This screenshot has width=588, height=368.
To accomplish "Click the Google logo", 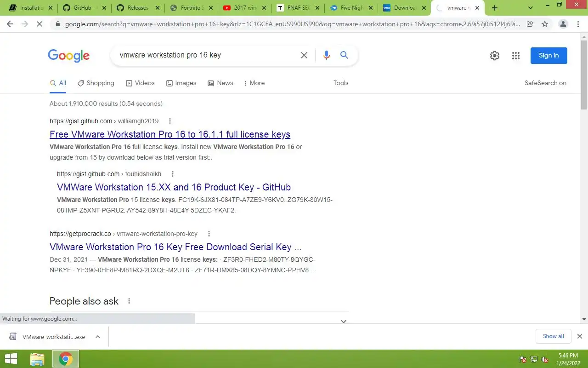I will [x=69, y=56].
